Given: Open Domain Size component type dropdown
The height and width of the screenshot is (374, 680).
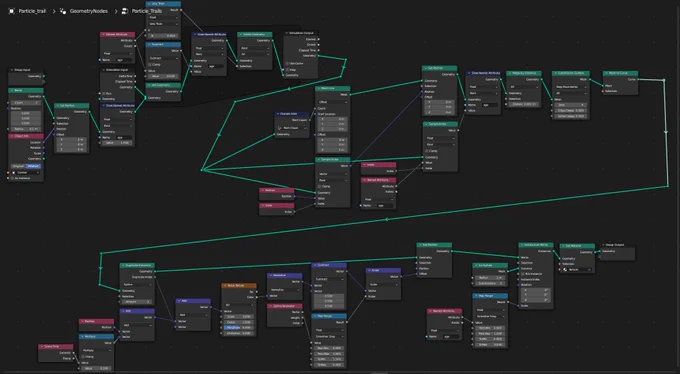Looking at the screenshot, I should pos(293,128).
